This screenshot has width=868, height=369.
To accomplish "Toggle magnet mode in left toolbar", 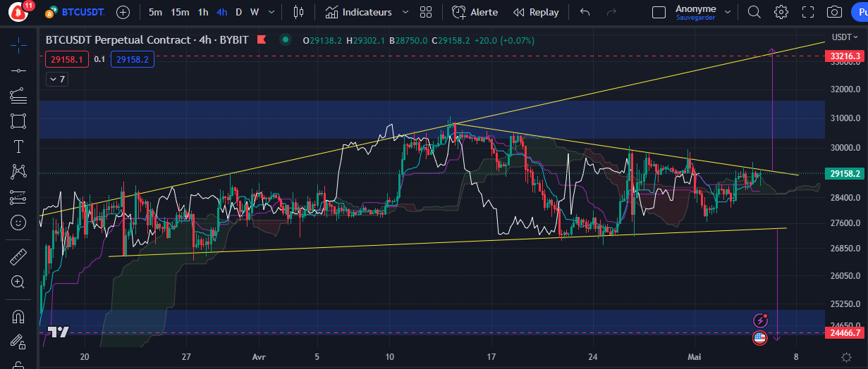I will (x=19, y=316).
